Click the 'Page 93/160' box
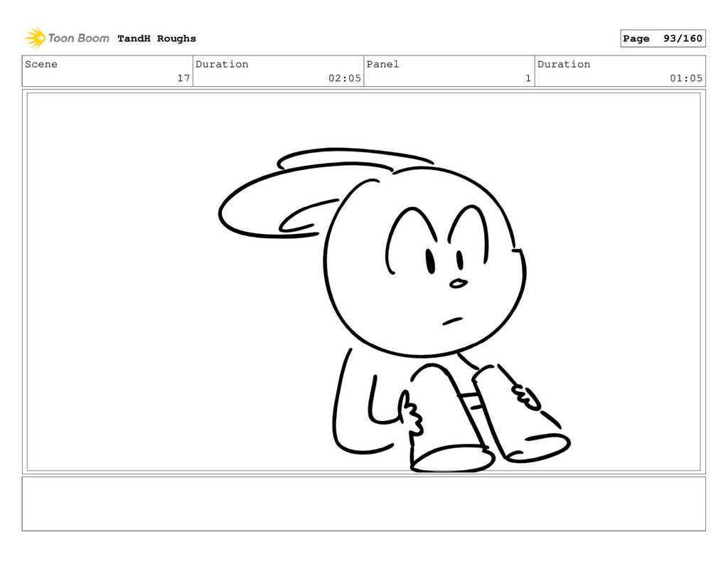This screenshot has height=564, width=728. point(663,38)
